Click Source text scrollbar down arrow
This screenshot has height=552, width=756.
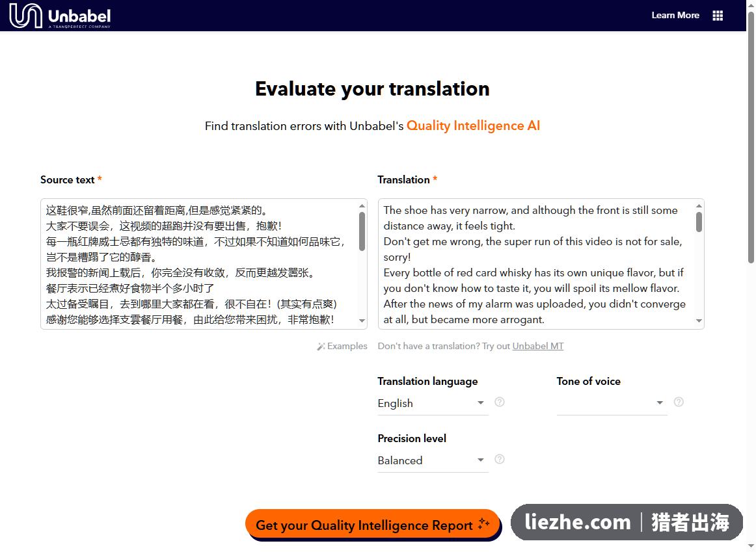click(x=362, y=321)
